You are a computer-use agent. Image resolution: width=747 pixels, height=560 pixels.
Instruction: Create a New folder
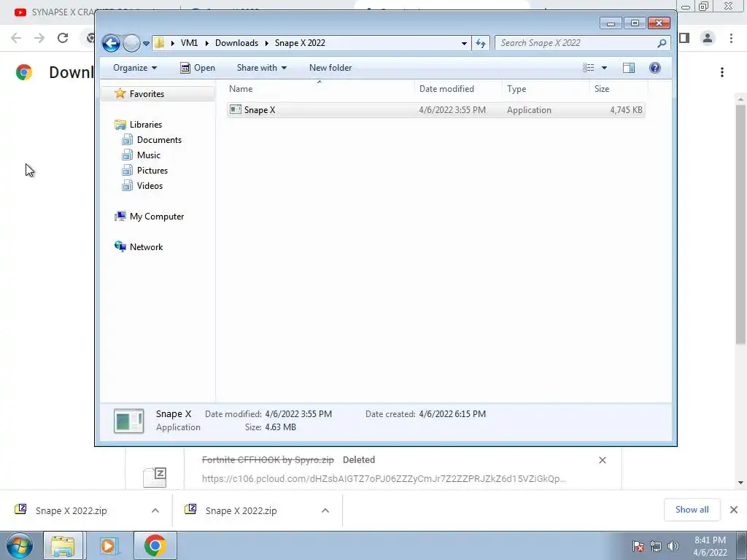coord(330,68)
